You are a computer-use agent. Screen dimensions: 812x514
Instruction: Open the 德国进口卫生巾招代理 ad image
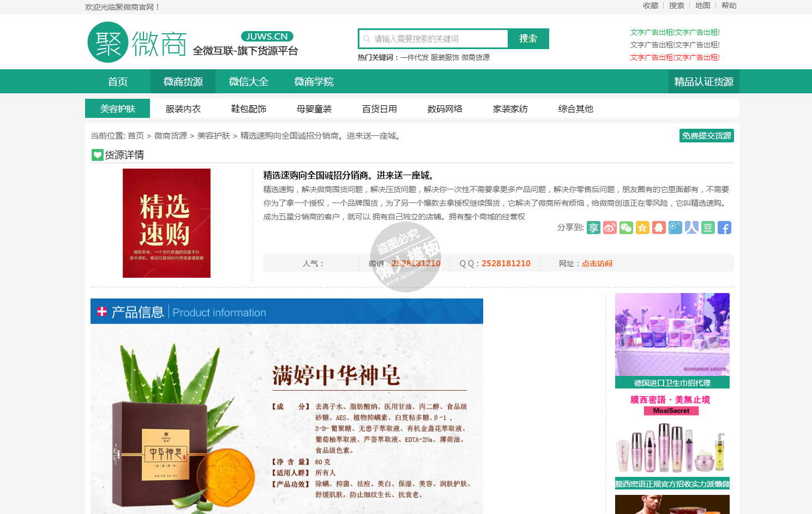[672, 334]
